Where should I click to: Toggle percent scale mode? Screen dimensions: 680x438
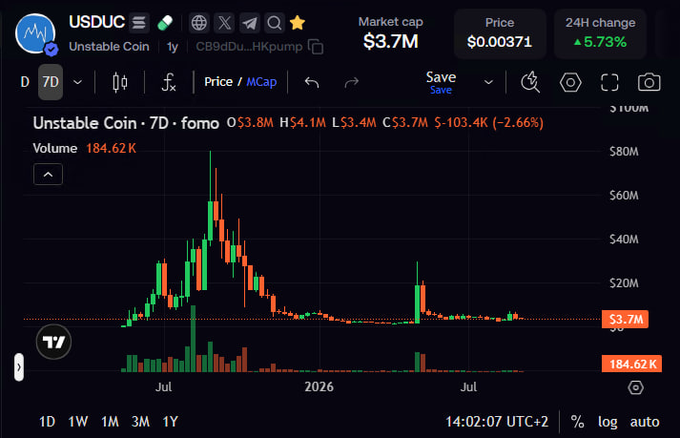pos(577,422)
